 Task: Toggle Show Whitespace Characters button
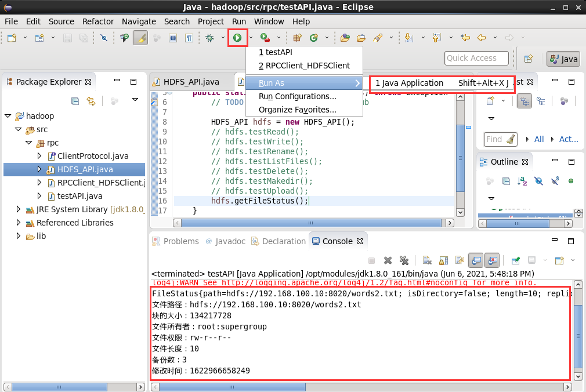click(189, 38)
